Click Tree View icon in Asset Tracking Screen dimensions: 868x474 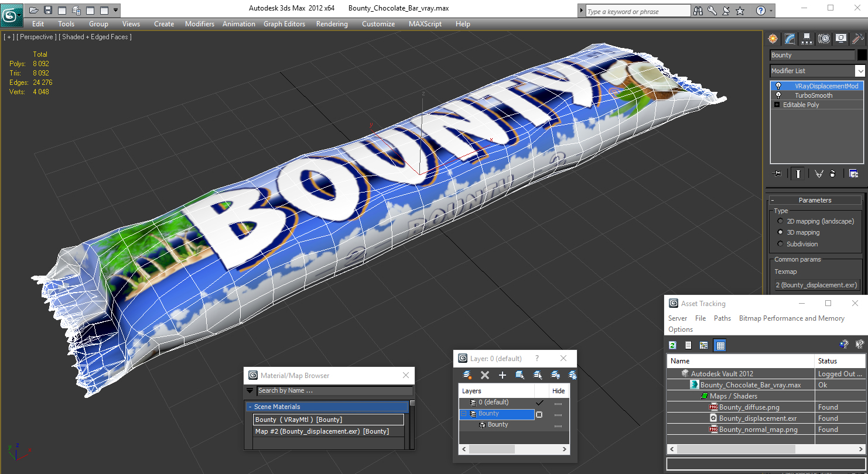[704, 345]
